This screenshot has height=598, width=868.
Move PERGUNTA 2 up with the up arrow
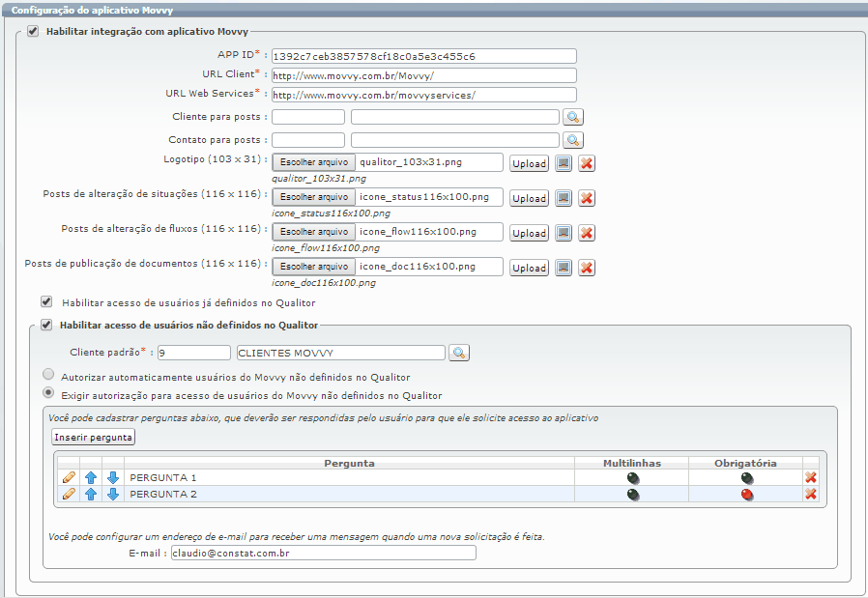click(x=91, y=494)
